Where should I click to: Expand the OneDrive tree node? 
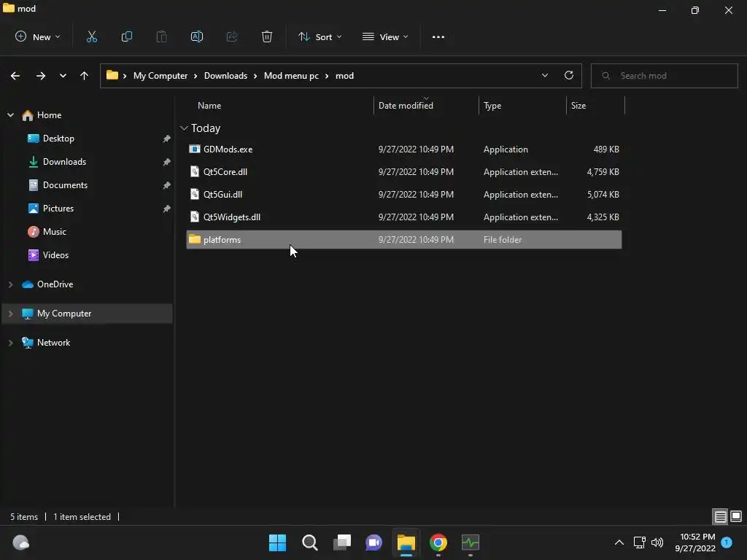point(10,284)
